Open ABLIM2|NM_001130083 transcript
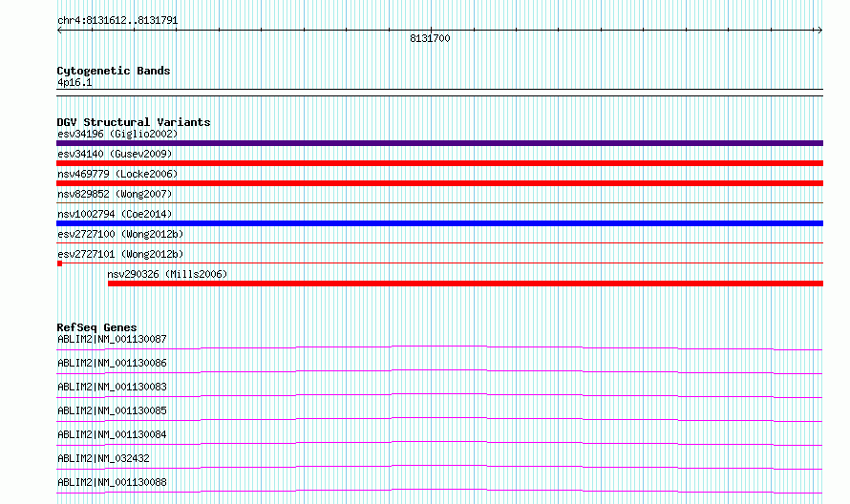The width and height of the screenshot is (850, 504). 112,387
